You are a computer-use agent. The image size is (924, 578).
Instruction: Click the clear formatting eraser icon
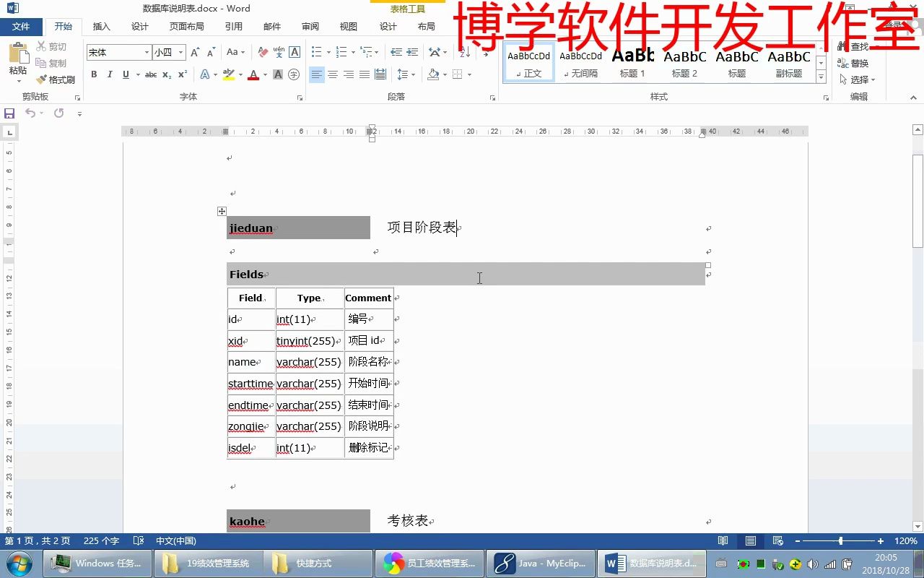point(263,52)
